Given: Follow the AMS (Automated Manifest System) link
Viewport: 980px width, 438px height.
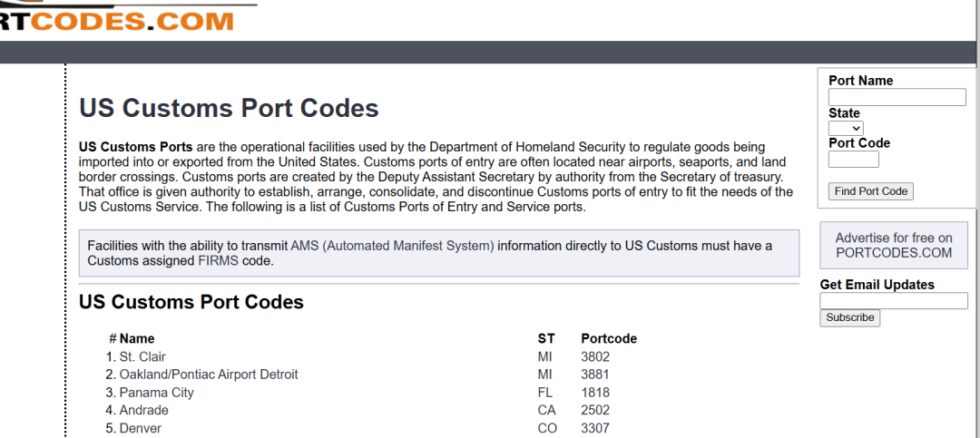Looking at the screenshot, I should (392, 246).
